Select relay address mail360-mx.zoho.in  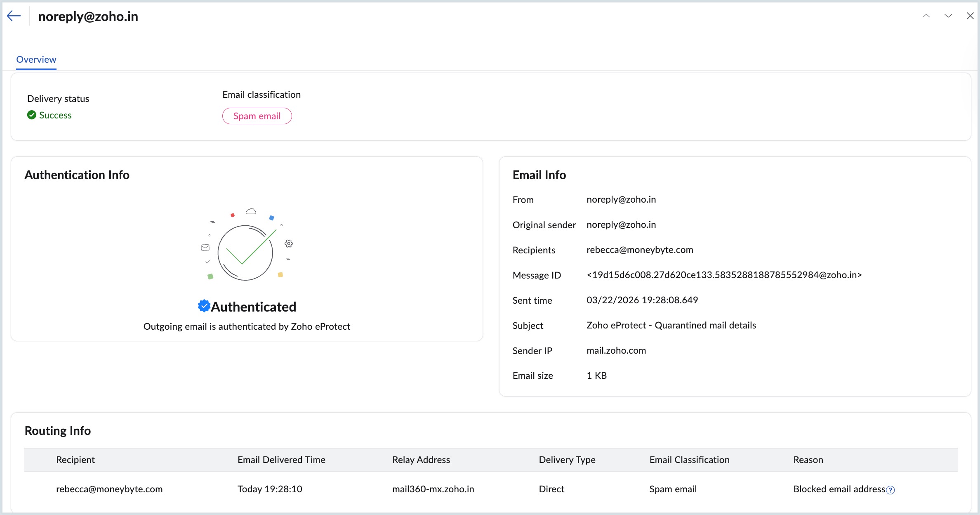433,489
